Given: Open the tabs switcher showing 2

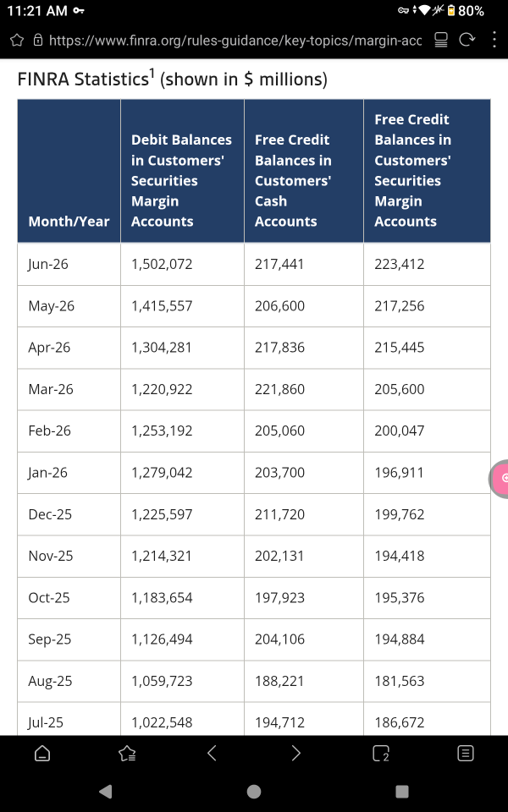Looking at the screenshot, I should pos(381,754).
